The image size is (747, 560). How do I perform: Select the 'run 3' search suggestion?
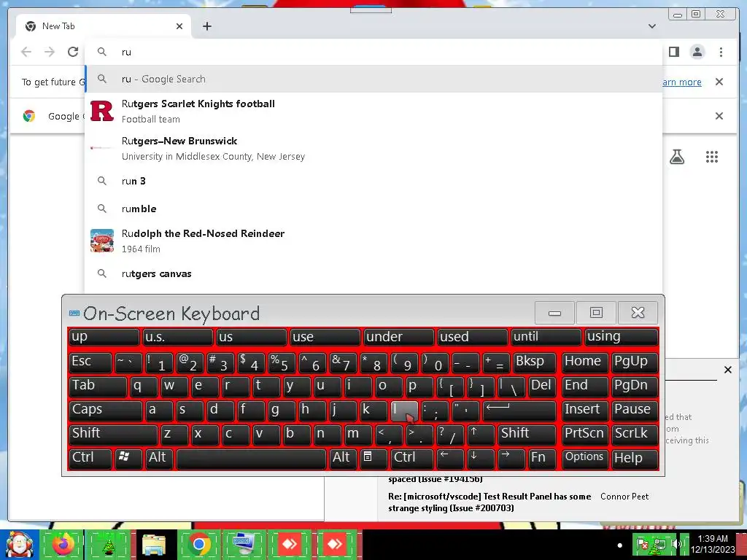pos(373,181)
